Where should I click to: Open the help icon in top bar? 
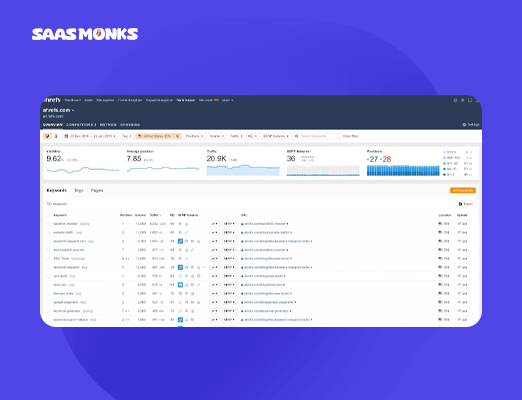click(455, 100)
